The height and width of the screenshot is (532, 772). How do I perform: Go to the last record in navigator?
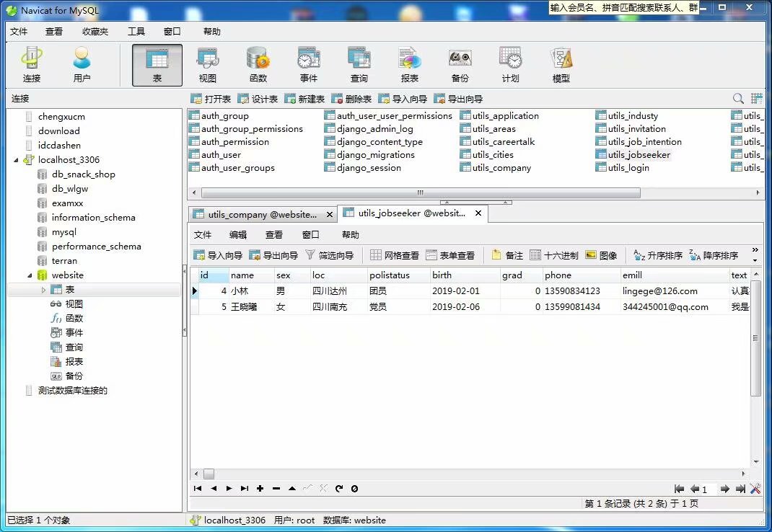(x=244, y=488)
